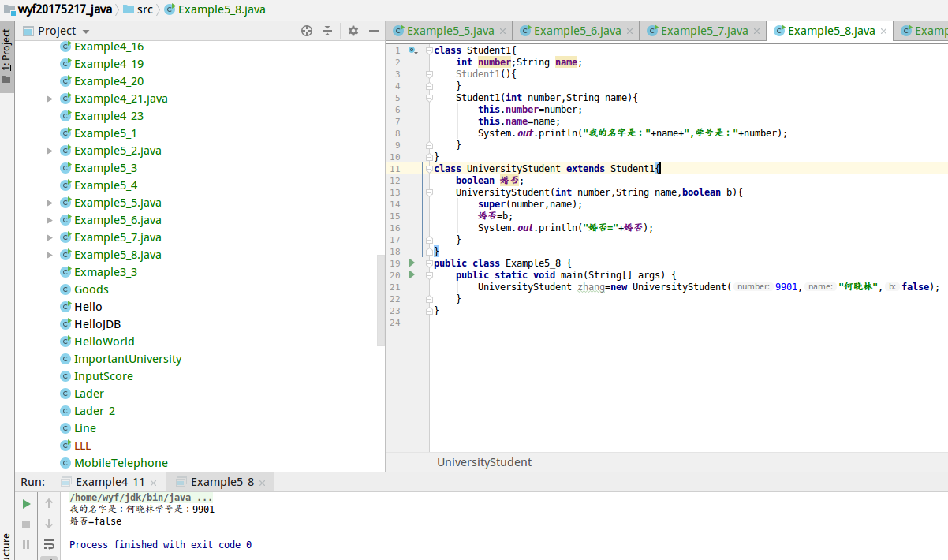The width and height of the screenshot is (948, 560).
Task: Close the Example5_5.java tab
Action: (x=503, y=32)
